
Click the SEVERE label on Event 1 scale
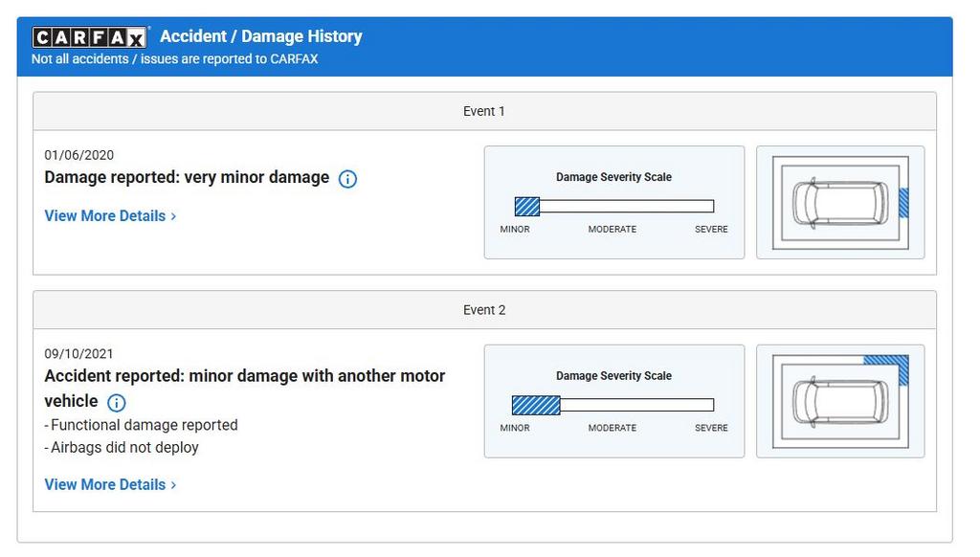pos(711,230)
